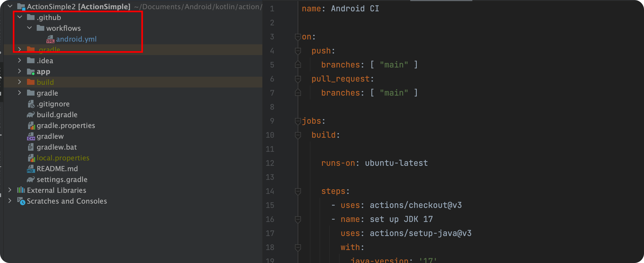Select the build folder name
Viewport: 644px width, 263px height.
click(45, 82)
